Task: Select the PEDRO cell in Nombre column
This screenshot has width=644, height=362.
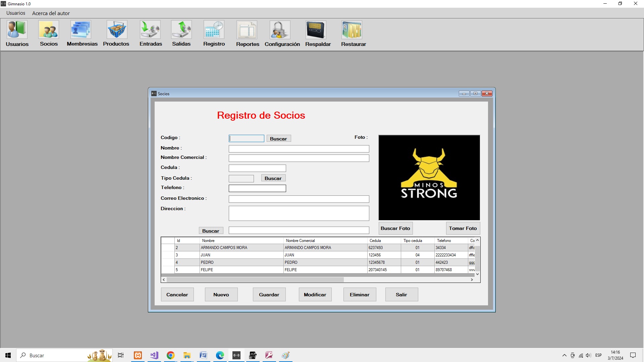Action: [241, 262]
